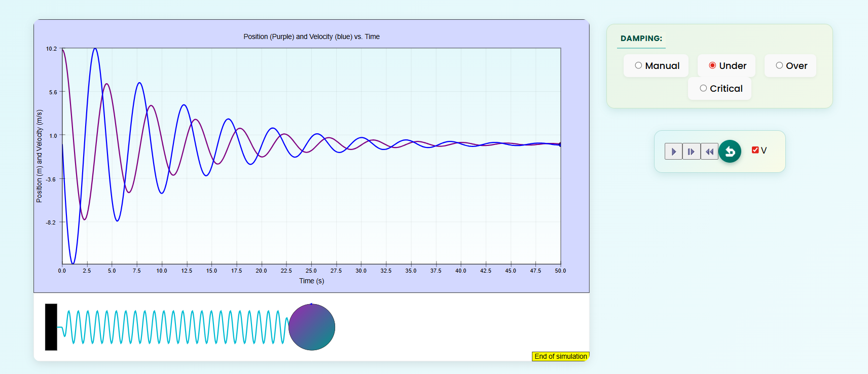Click the 5.6 value on the y-axis
The width and height of the screenshot is (868, 374).
[53, 92]
